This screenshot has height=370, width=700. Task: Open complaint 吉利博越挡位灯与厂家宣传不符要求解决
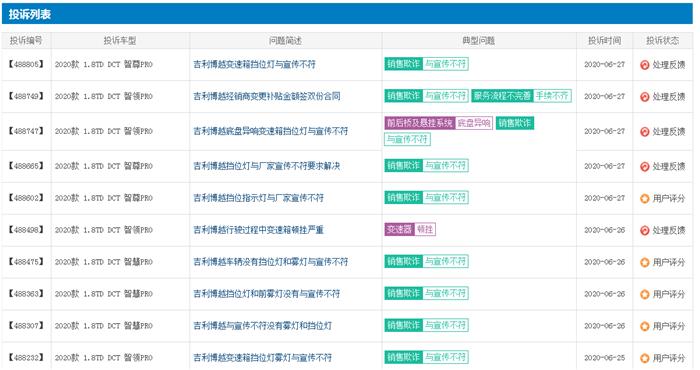[x=267, y=166]
